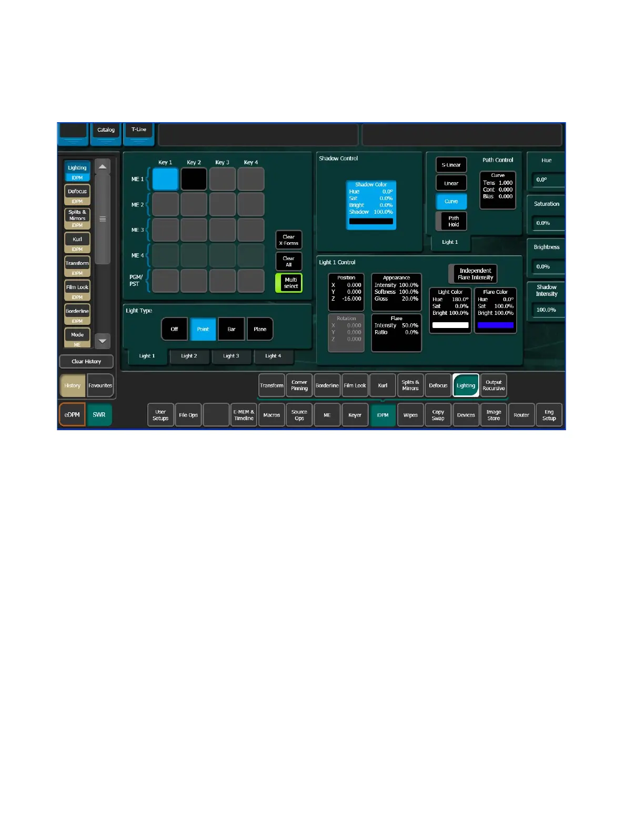Open the Appearance data pad
This screenshot has height=834, width=644.
coord(396,292)
